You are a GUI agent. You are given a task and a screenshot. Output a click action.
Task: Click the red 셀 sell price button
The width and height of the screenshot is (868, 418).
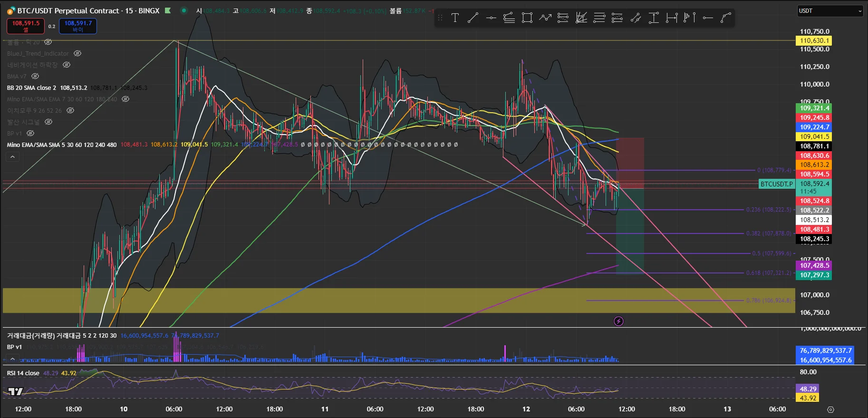coord(26,26)
